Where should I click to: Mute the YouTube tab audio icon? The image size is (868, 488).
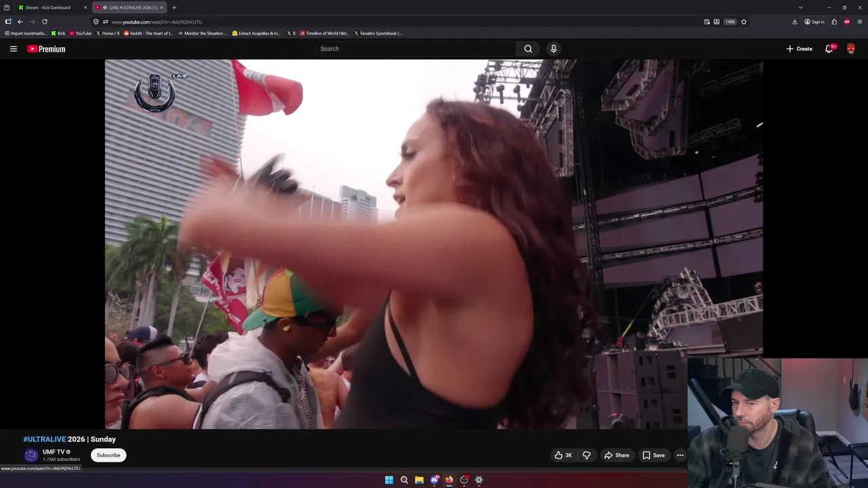tap(104, 7)
